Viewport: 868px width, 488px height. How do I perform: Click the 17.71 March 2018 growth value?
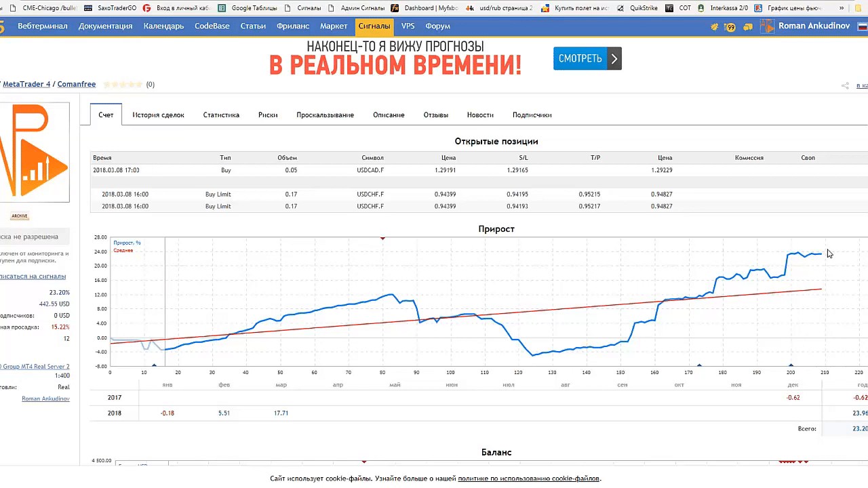tap(281, 413)
